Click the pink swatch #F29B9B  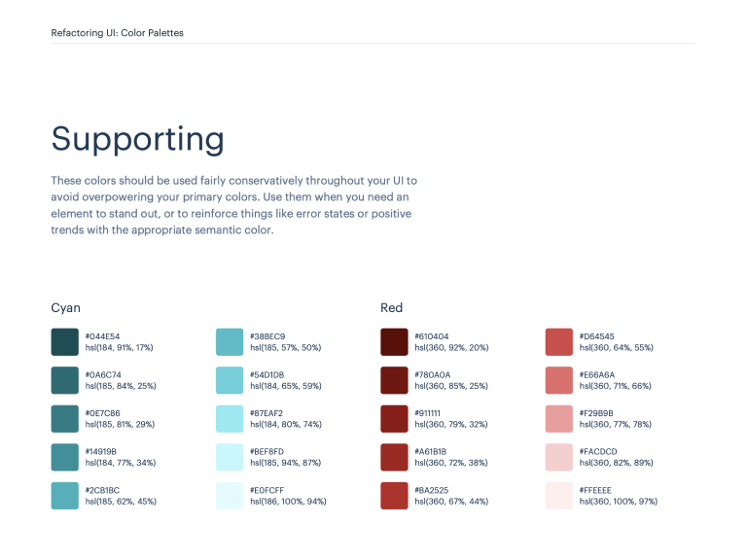559,419
